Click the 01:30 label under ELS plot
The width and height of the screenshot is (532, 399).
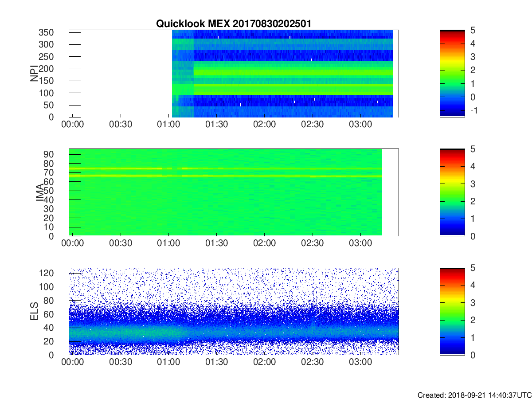coord(216,363)
